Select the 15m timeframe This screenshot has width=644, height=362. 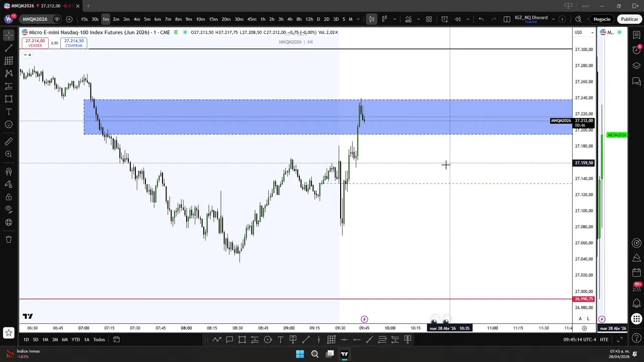(213, 19)
